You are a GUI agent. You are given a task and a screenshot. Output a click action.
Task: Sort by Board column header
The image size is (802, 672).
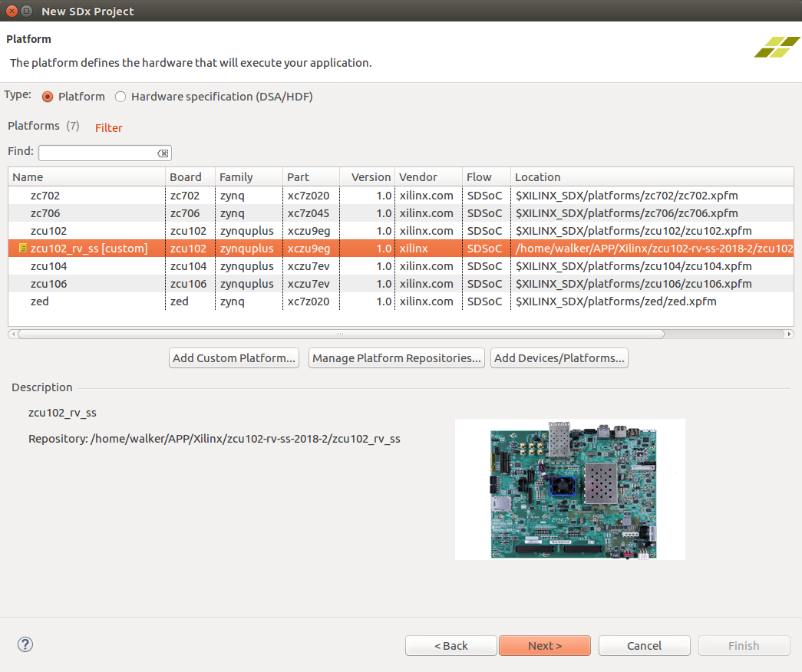pos(190,177)
